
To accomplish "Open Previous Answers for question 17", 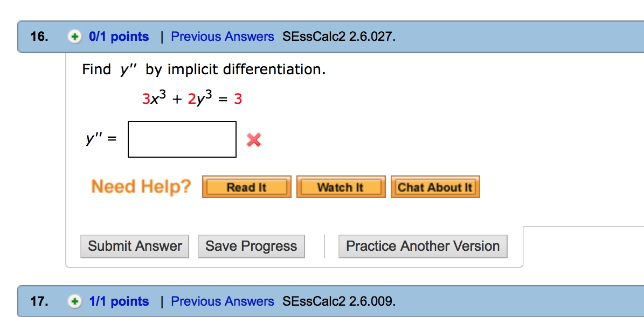I will [222, 301].
